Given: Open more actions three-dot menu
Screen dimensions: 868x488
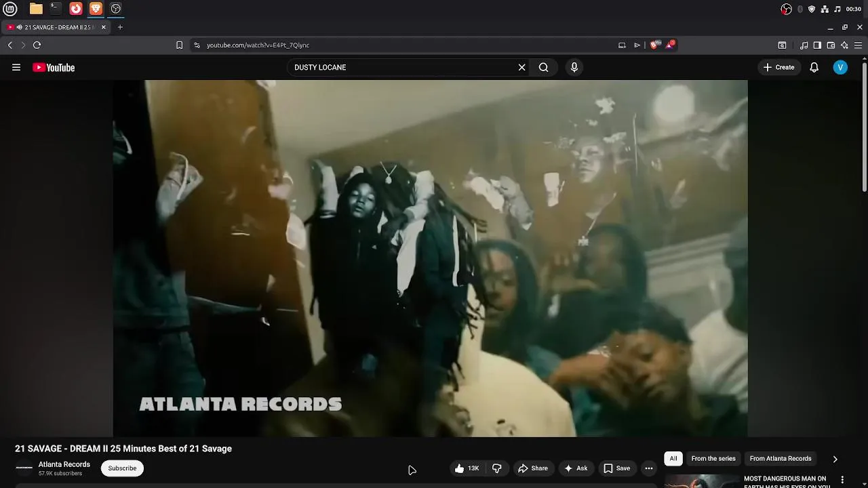Looking at the screenshot, I should [x=648, y=468].
